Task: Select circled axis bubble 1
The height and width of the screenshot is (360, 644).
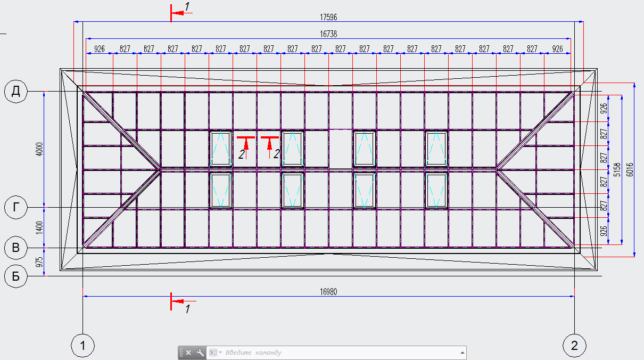Action: pyautogui.click(x=82, y=346)
